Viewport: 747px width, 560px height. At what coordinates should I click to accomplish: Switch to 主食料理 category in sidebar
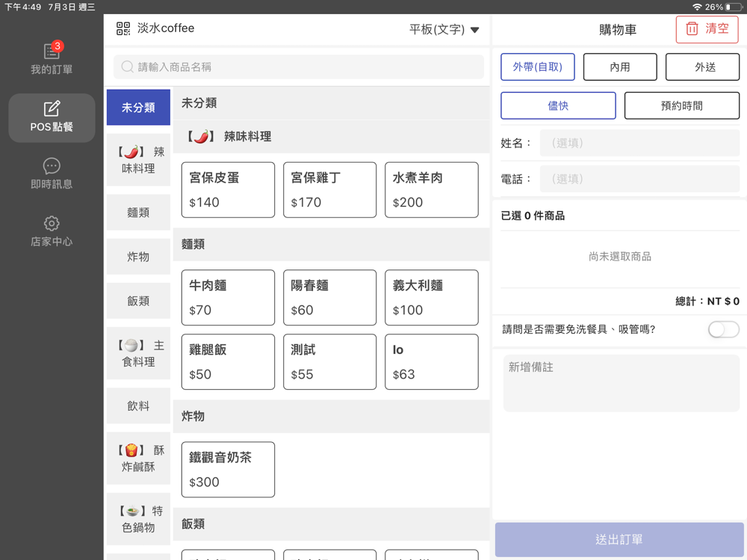point(138,353)
